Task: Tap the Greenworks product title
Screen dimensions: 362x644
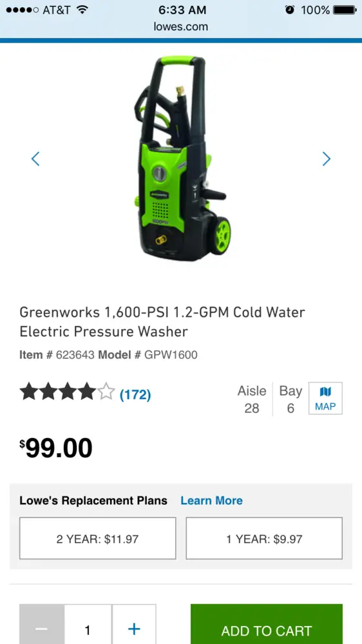Action: pyautogui.click(x=162, y=321)
